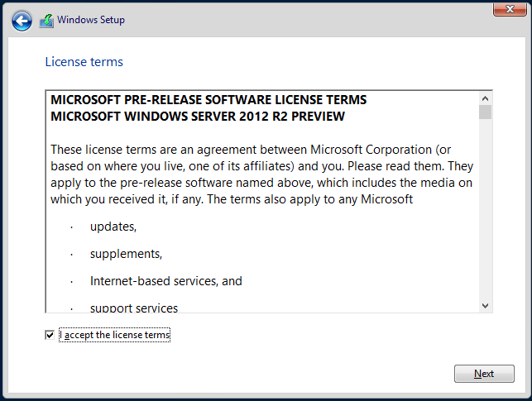Click the license scrollbar up arrow
This screenshot has width=532, height=401.
pyautogui.click(x=485, y=98)
